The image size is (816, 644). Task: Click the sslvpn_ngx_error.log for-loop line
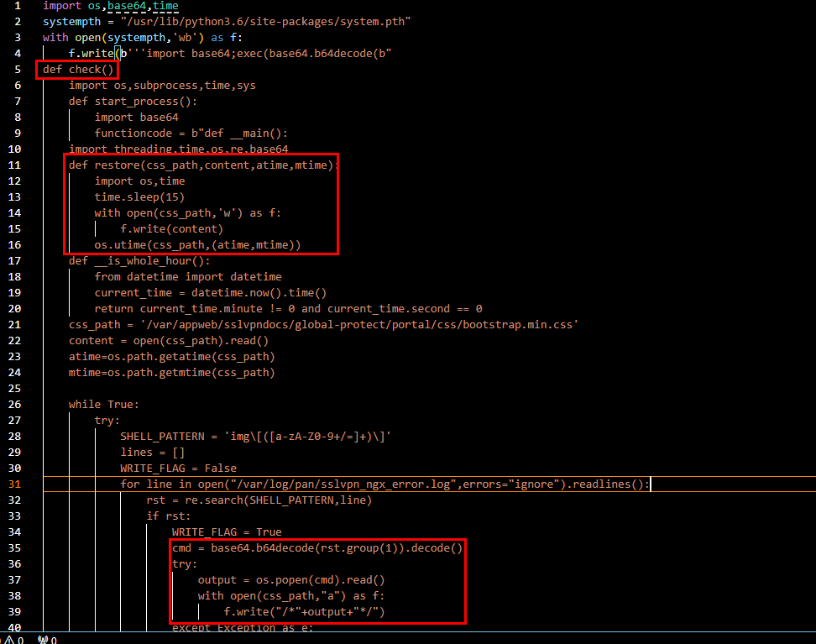[385, 484]
